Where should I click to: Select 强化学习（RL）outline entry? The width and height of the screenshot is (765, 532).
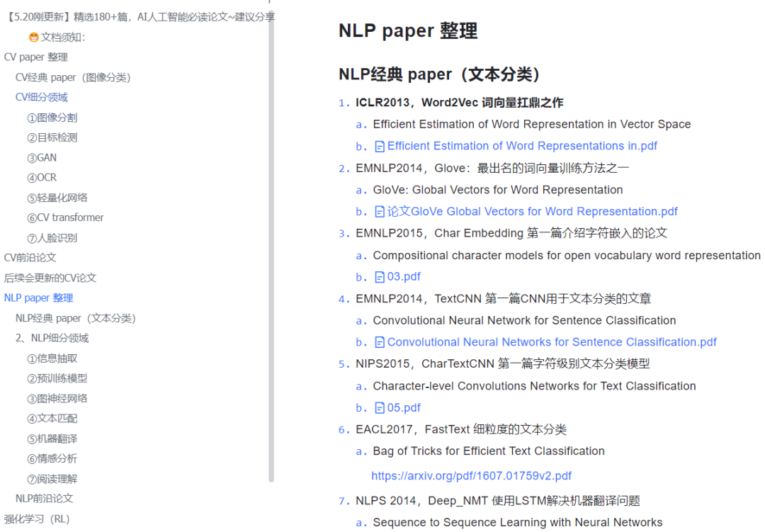[37, 519]
